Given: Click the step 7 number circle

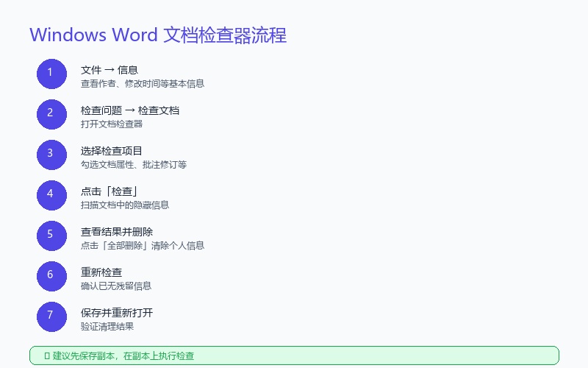Looking at the screenshot, I should [51, 317].
